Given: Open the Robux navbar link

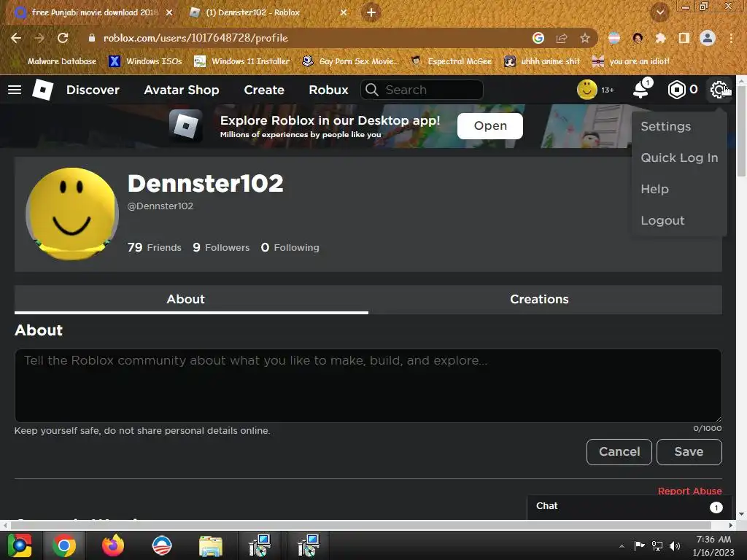Looking at the screenshot, I should pyautogui.click(x=328, y=90).
